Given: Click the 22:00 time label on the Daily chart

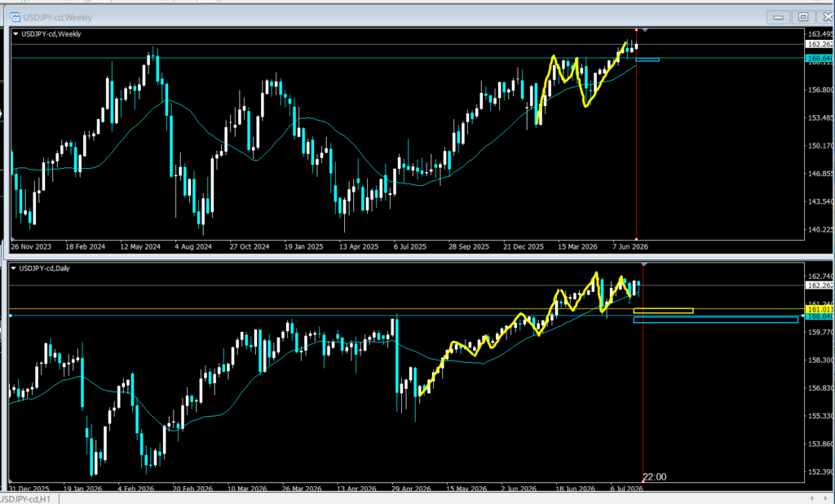Looking at the screenshot, I should pos(655,477).
